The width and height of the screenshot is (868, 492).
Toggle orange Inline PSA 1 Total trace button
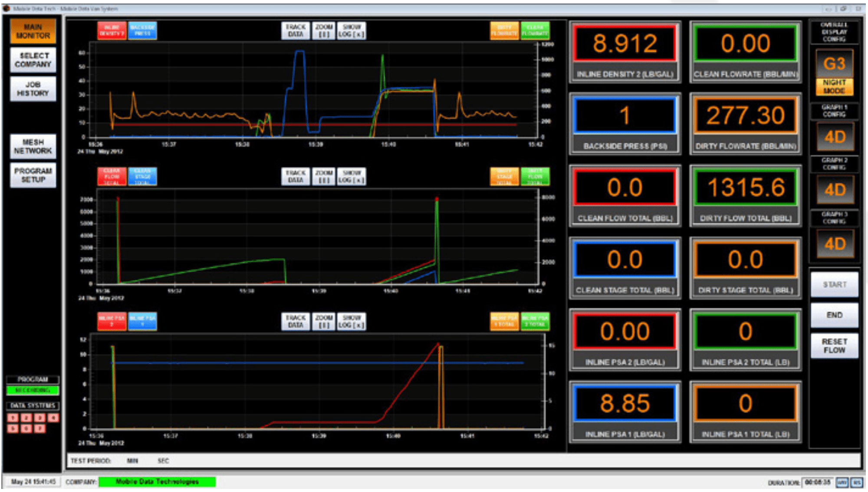tap(504, 321)
